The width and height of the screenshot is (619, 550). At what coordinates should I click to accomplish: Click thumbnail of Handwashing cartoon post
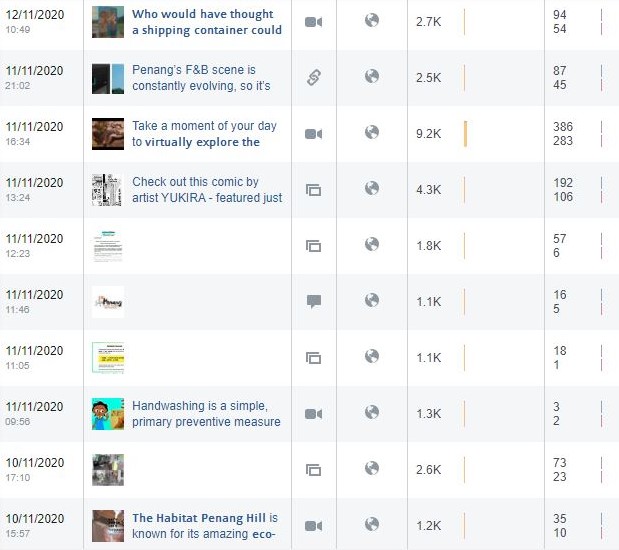point(108,414)
